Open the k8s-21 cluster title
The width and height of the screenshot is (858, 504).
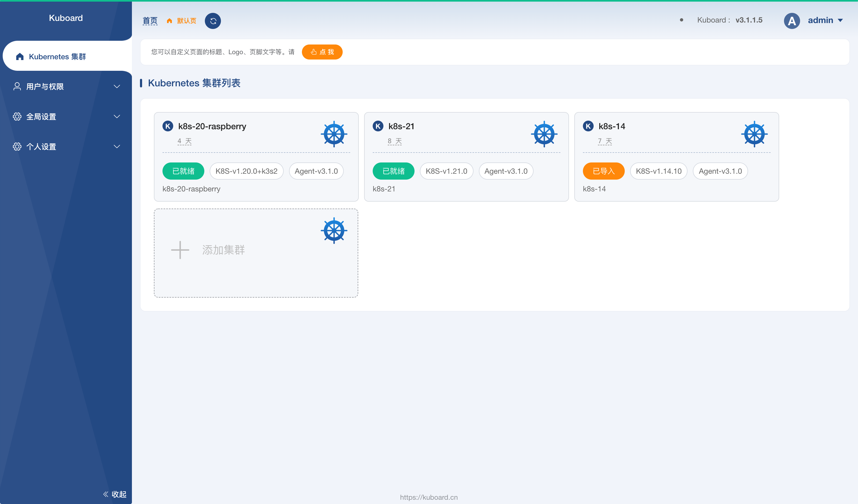[401, 126]
